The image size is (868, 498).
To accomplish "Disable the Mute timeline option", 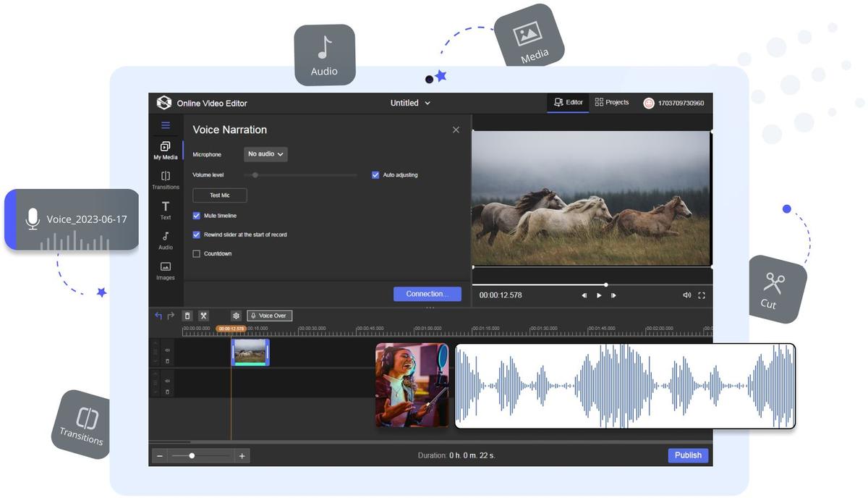I will pyautogui.click(x=195, y=214).
